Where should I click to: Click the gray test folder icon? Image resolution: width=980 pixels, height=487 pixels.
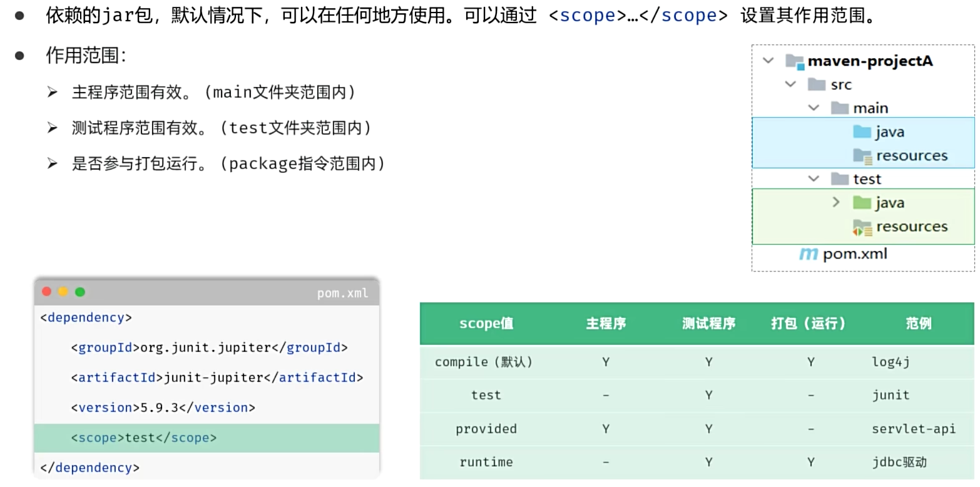839,179
